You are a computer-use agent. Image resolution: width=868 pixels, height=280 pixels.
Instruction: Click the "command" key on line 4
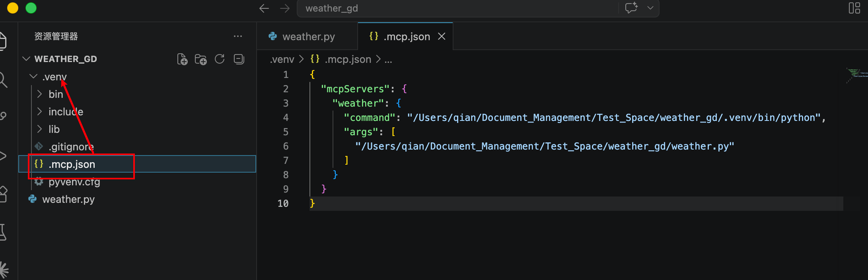pyautogui.click(x=370, y=117)
